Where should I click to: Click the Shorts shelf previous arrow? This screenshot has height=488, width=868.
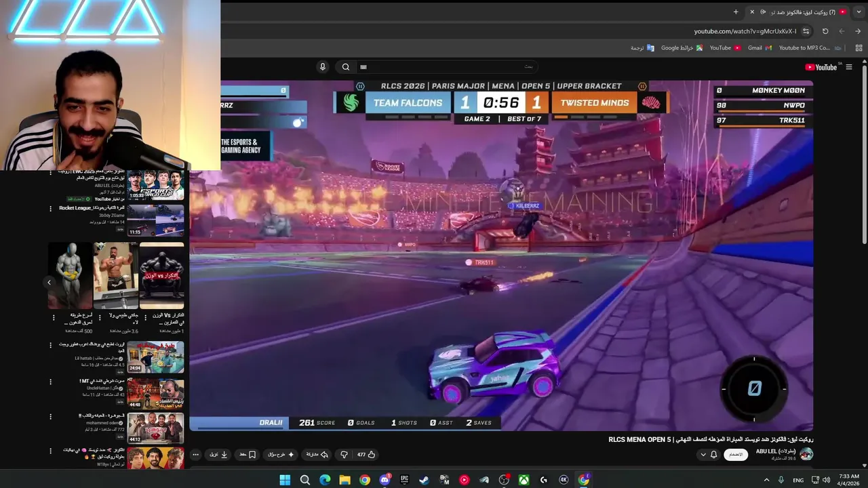pyautogui.click(x=49, y=282)
